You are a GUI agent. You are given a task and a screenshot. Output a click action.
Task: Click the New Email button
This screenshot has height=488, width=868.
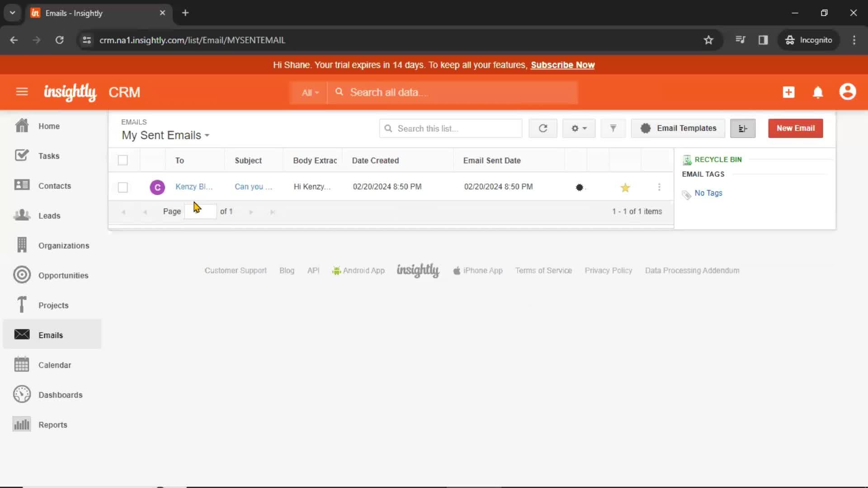coord(795,127)
